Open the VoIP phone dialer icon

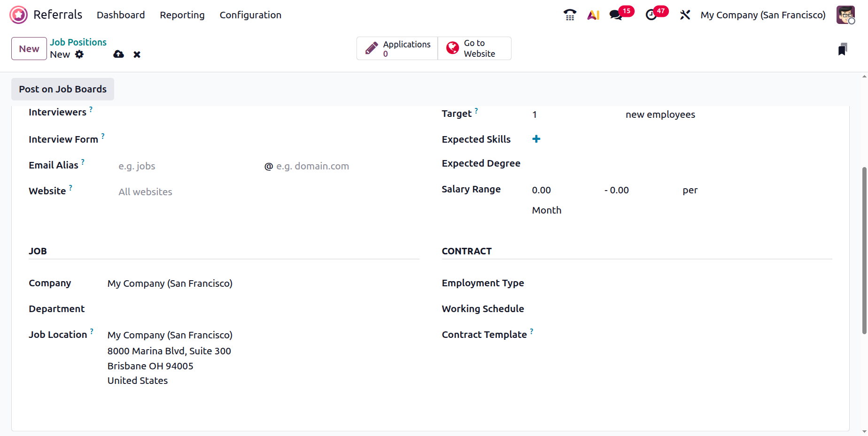pyautogui.click(x=570, y=15)
